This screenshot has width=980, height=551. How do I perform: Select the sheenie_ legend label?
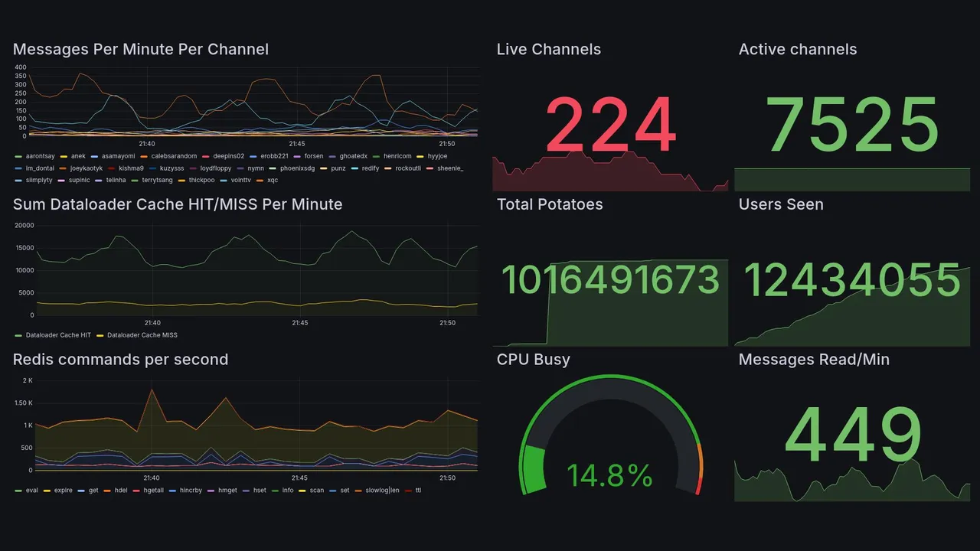pyautogui.click(x=449, y=168)
